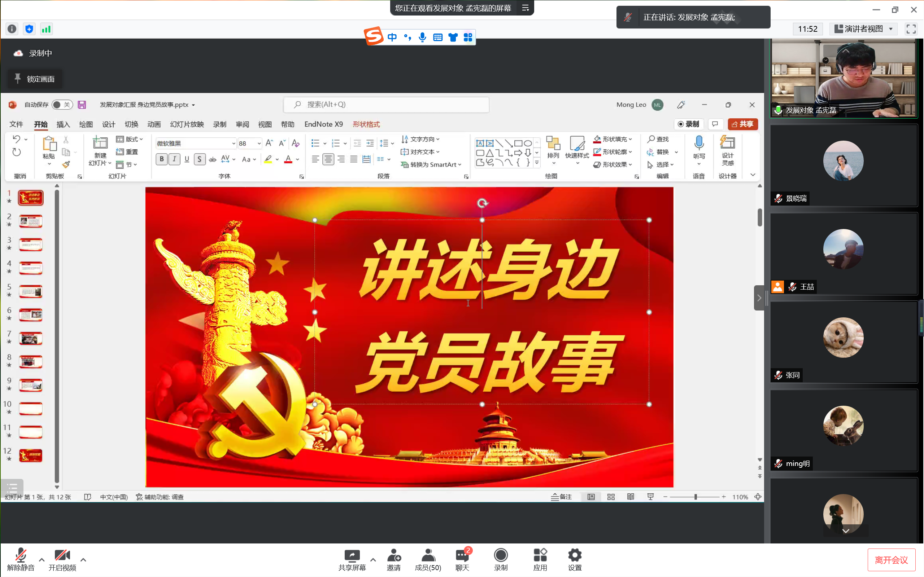Viewport: 924px width, 577px height.
Task: Click the zoom slider in status bar
Action: click(695, 497)
